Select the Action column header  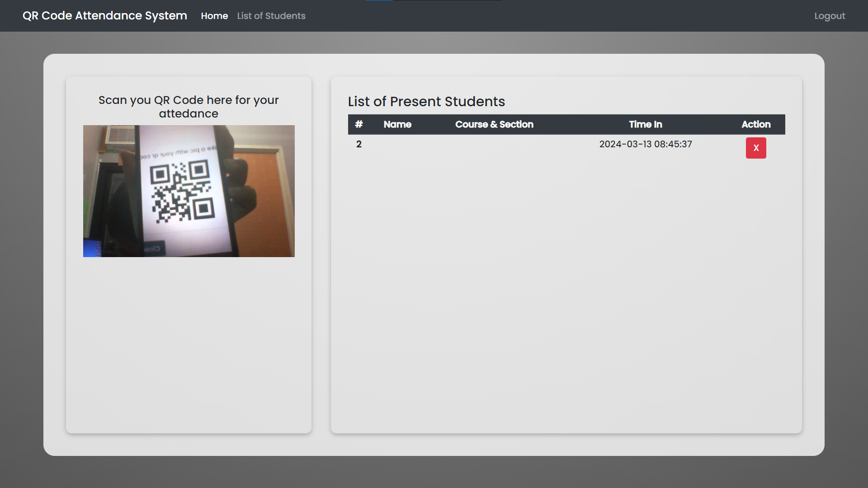[756, 124]
